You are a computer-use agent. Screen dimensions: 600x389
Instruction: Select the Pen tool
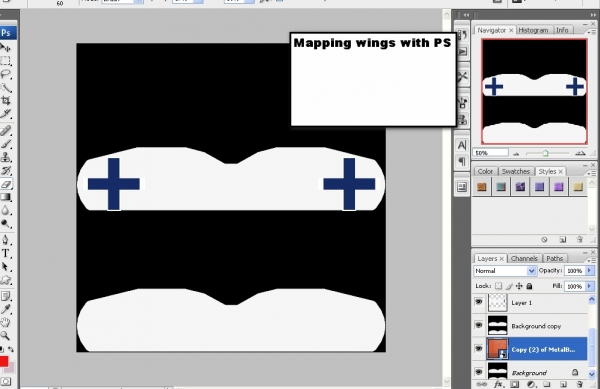6,240
